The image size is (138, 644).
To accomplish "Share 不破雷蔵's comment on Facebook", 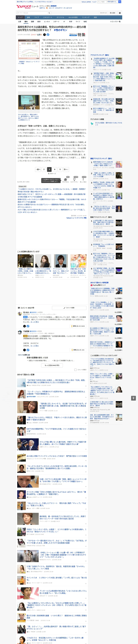I will [x=28, y=350].
